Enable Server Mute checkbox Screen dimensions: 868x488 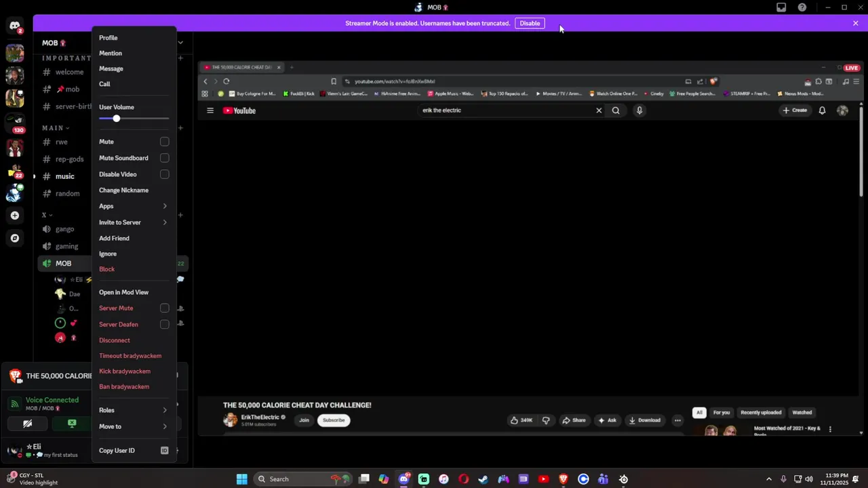coord(164,308)
